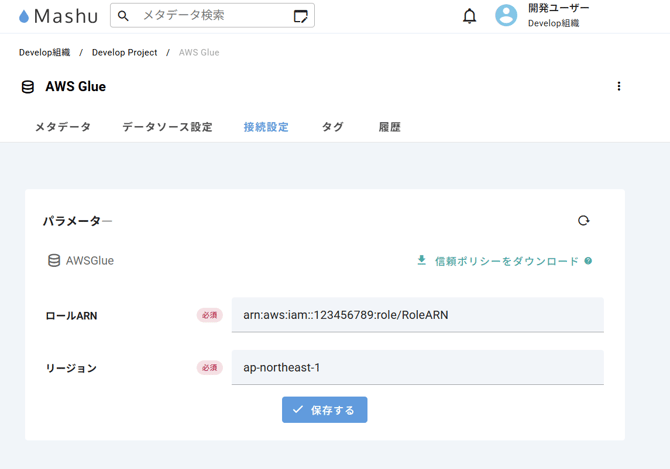
Task: Navigate to Develop組織 breadcrumb
Action: (x=44, y=52)
